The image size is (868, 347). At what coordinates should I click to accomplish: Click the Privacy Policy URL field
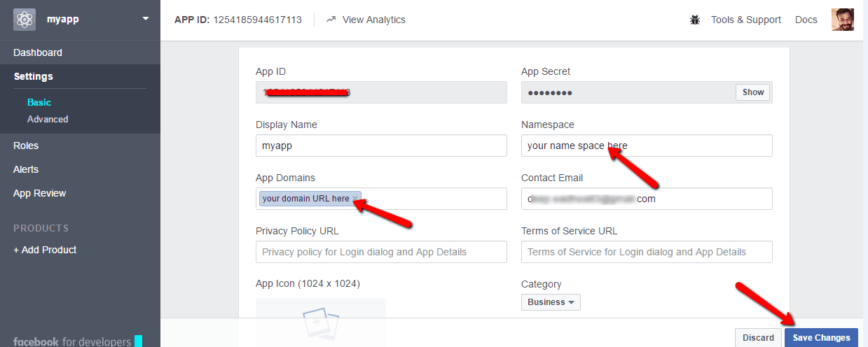pos(381,252)
